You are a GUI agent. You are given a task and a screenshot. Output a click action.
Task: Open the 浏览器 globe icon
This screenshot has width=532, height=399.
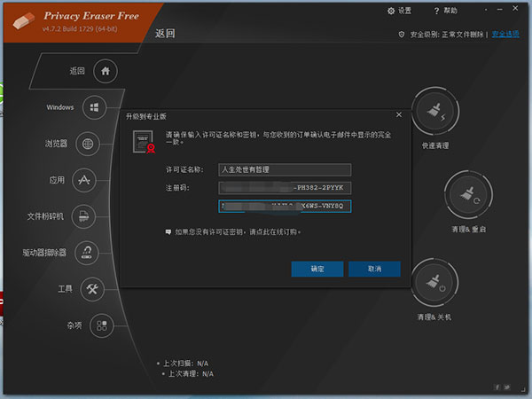88,144
